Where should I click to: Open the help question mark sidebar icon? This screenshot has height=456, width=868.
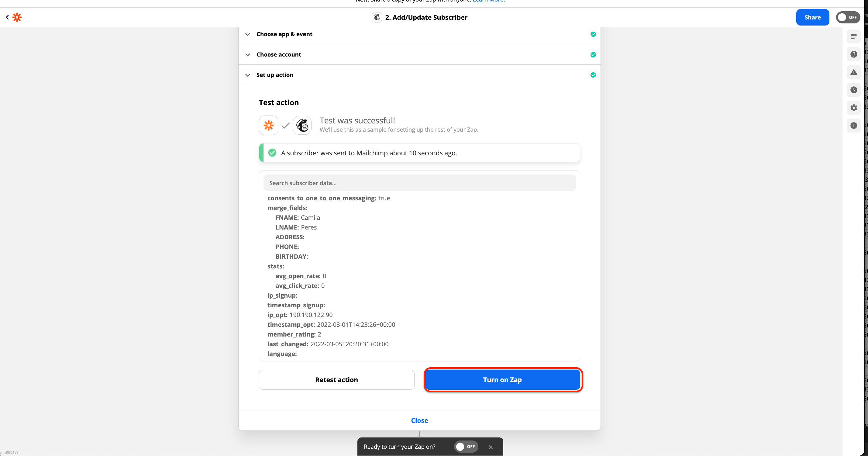(853, 54)
